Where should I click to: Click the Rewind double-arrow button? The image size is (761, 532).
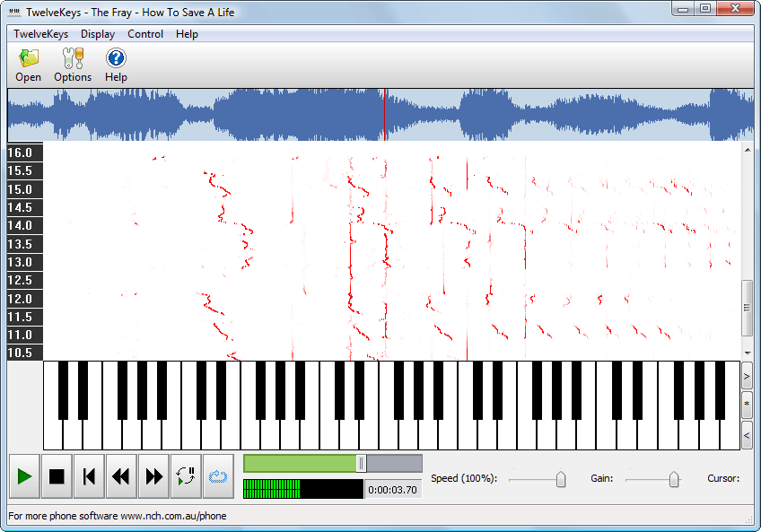point(121,476)
